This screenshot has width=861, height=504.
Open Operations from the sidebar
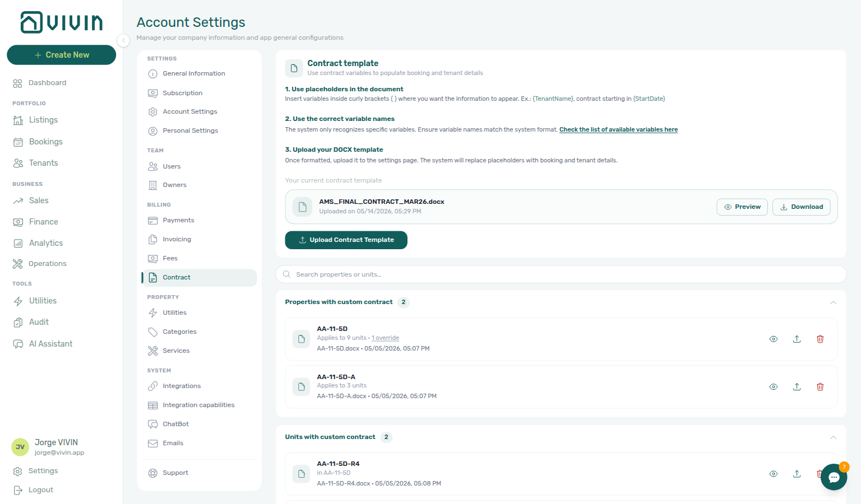pyautogui.click(x=40, y=264)
